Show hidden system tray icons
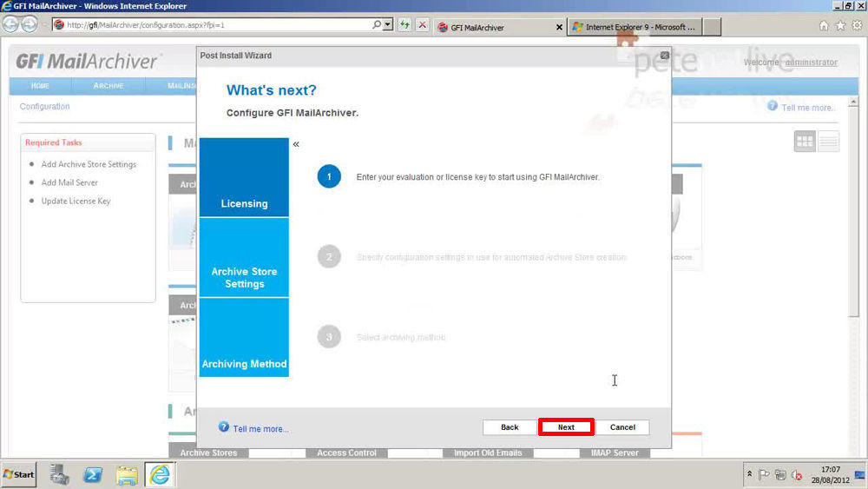 [750, 474]
